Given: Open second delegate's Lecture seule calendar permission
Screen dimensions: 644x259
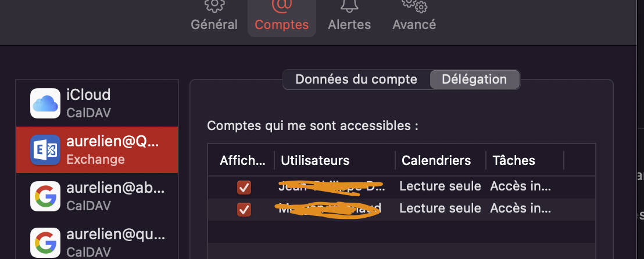Looking at the screenshot, I should (440, 208).
